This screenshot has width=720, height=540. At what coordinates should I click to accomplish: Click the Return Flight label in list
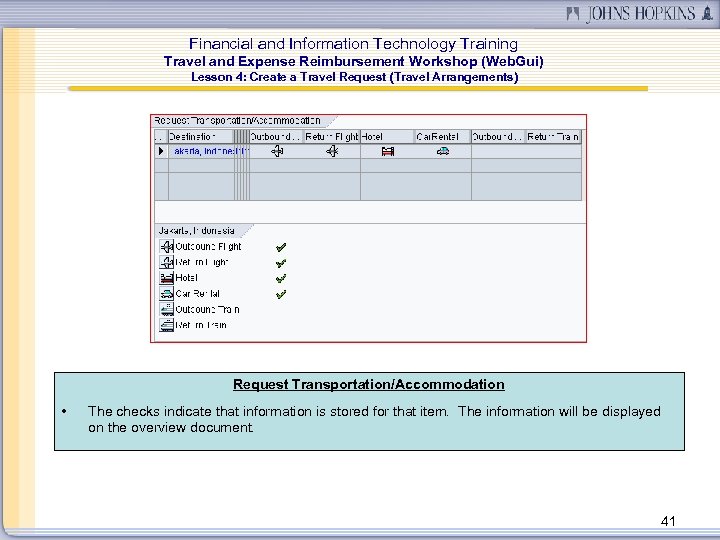point(202,262)
